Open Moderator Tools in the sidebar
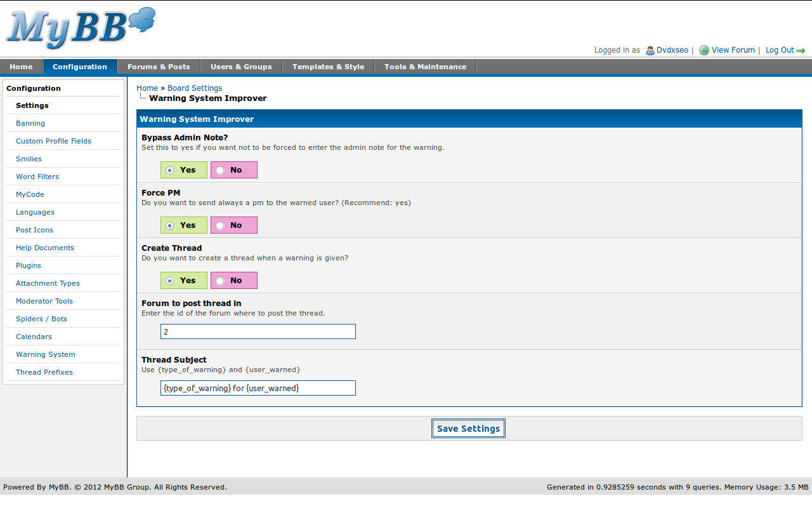This screenshot has width=812, height=508. [44, 301]
